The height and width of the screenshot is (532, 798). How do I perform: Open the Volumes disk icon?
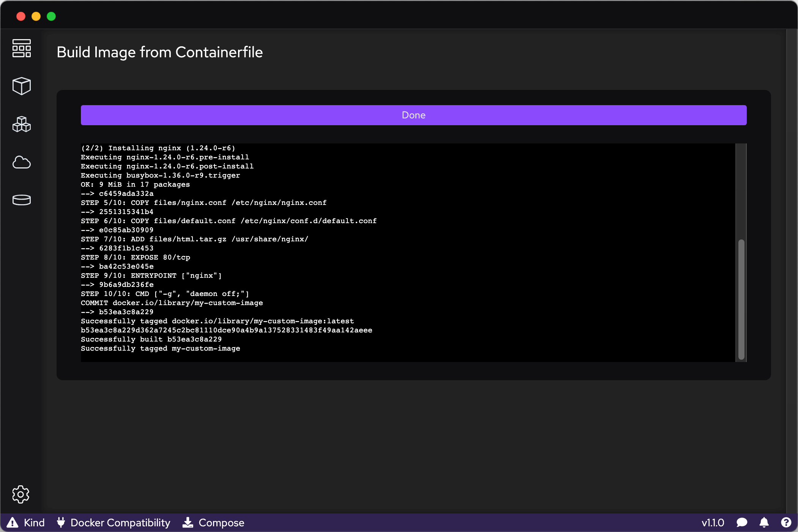click(22, 200)
